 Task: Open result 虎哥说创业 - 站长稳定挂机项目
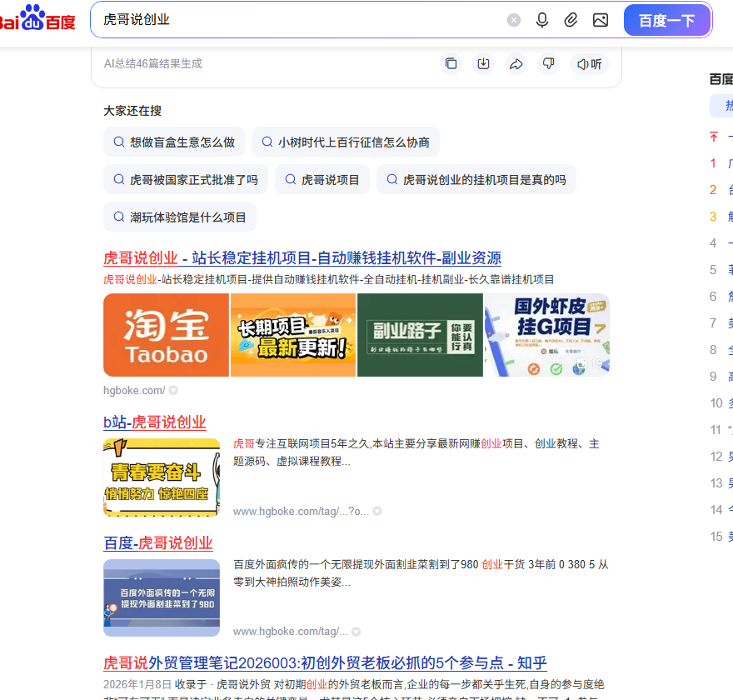pyautogui.click(x=302, y=257)
